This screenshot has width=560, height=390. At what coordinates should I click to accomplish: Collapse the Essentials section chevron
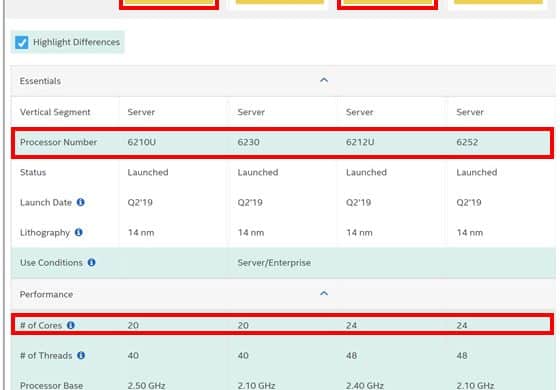[x=324, y=80]
